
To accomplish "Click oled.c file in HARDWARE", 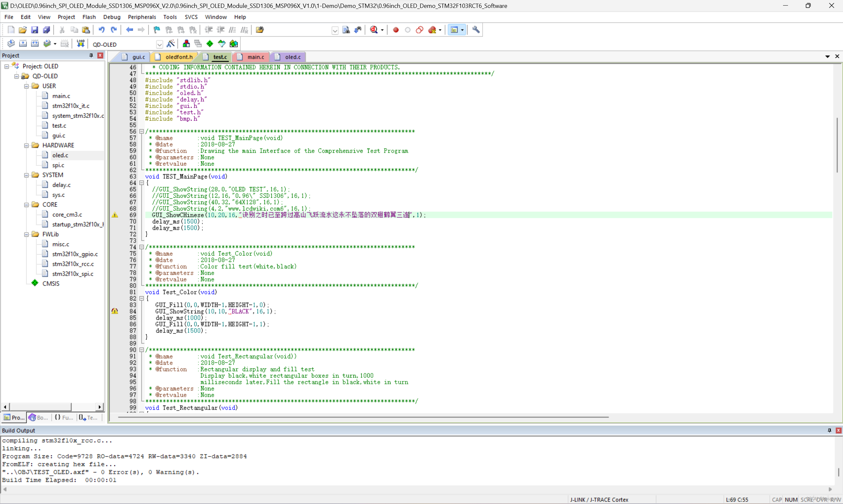I will click(x=59, y=155).
